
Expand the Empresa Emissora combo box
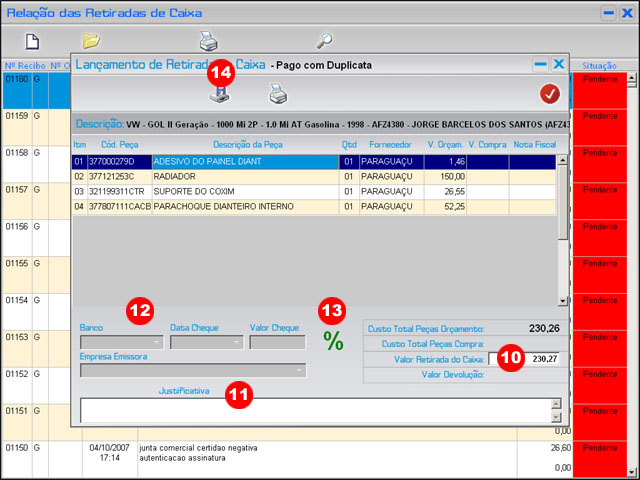coord(299,370)
